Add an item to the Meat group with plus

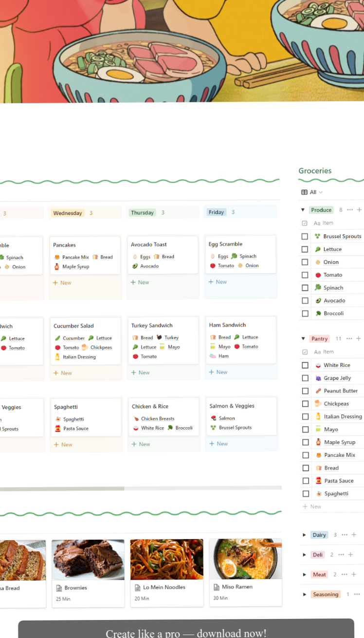353,575
